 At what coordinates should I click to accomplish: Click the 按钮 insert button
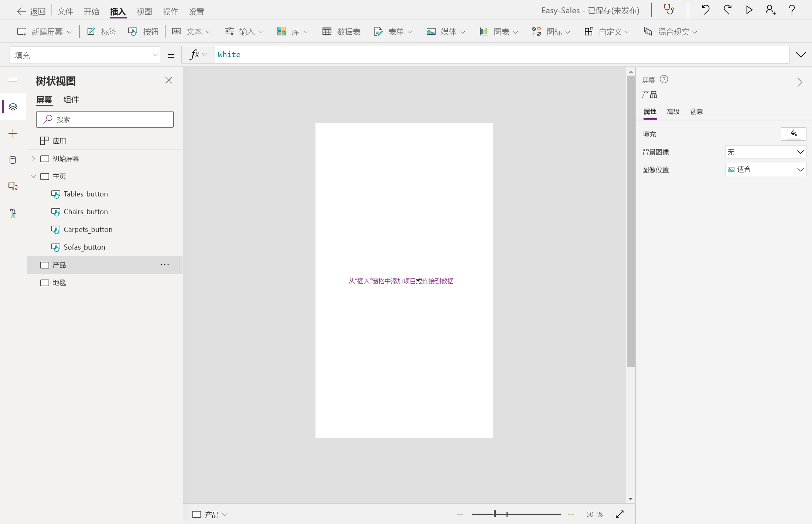tap(143, 32)
